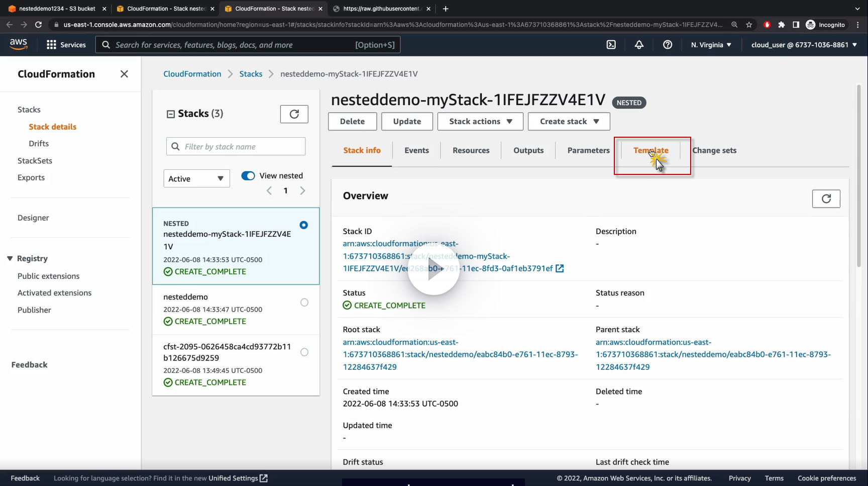Expand the Stack actions dropdown
Screen dimensions: 868x486
click(x=480, y=121)
